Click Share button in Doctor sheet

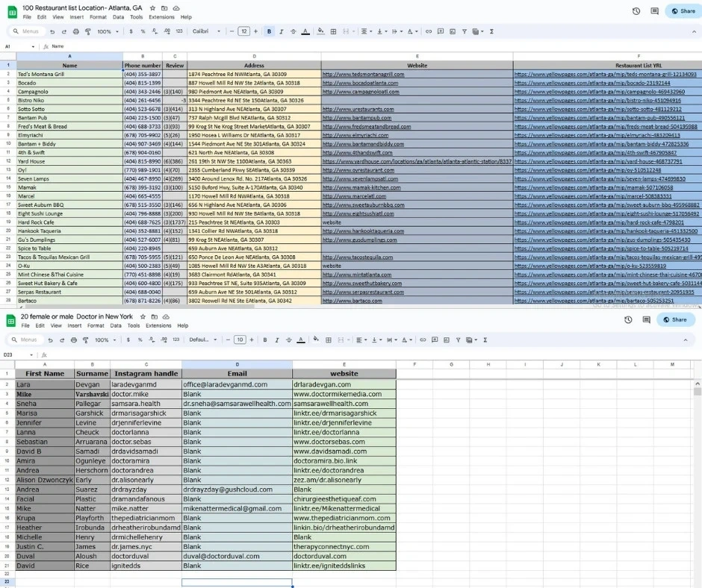[x=675, y=319]
